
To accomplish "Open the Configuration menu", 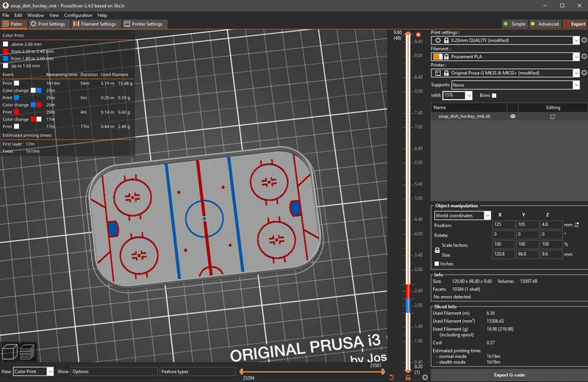I will tap(78, 15).
